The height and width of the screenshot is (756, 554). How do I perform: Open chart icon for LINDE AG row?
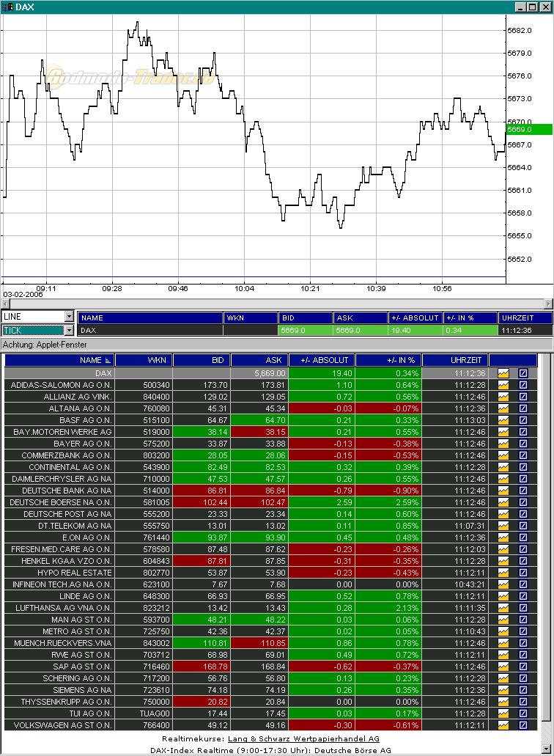[x=503, y=596]
